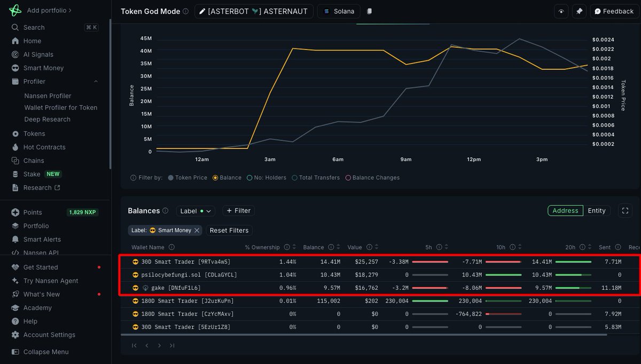Click the table horizontal scrollbar
This screenshot has width=641, height=364.
coord(364,335)
